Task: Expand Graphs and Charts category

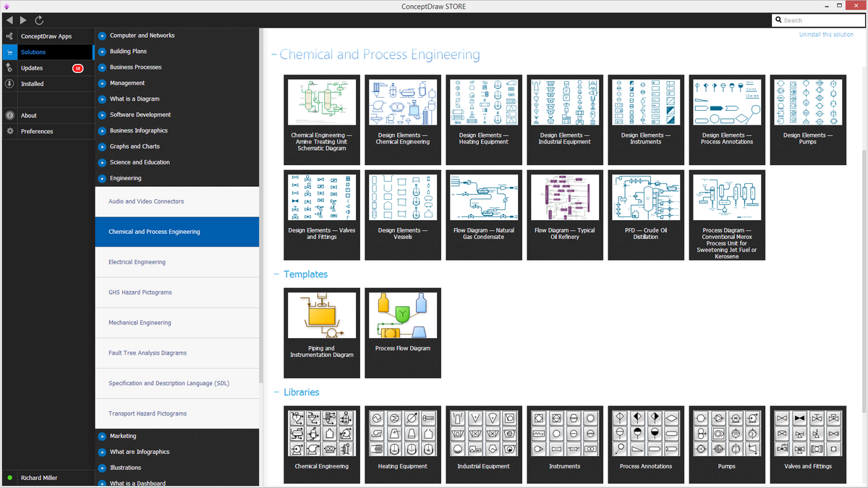Action: pos(103,147)
